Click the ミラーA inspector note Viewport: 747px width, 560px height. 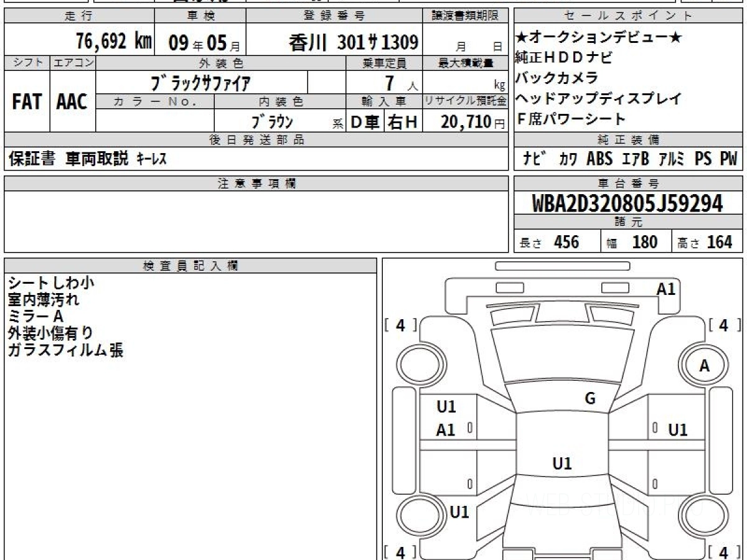coord(36,317)
